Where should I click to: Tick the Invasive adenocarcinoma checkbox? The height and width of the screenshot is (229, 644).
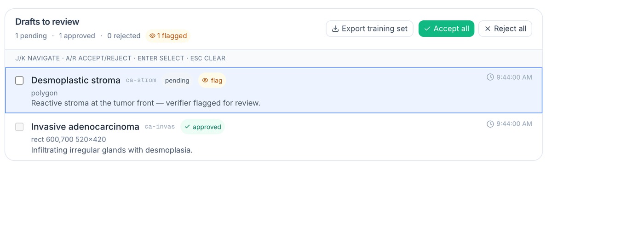tap(19, 127)
